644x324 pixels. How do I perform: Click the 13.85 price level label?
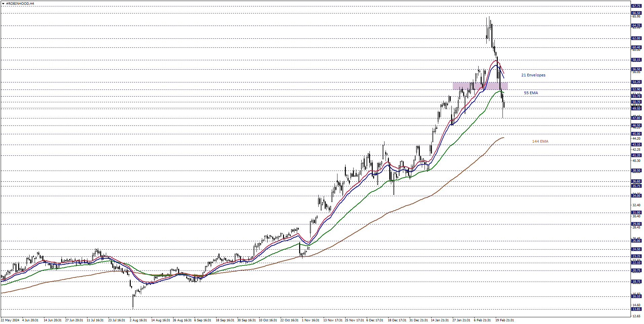coord(636,309)
